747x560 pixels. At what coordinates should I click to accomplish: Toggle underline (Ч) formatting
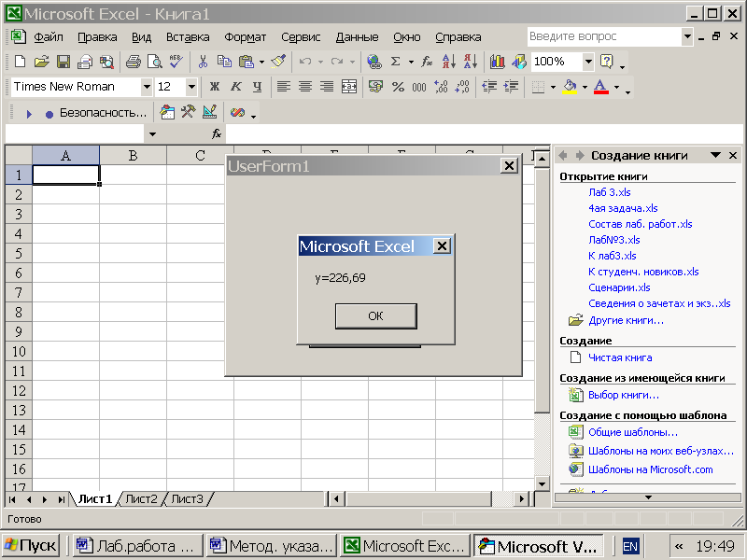click(258, 87)
